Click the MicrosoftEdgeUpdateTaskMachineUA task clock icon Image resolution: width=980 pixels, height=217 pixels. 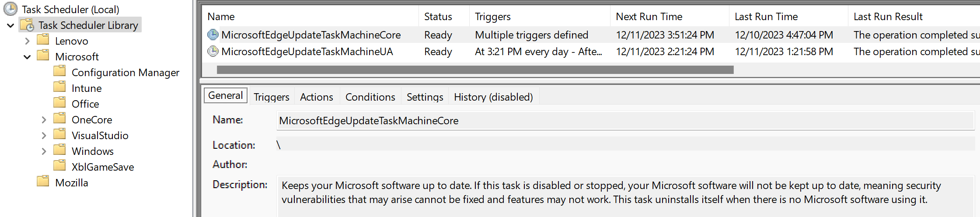[213, 51]
